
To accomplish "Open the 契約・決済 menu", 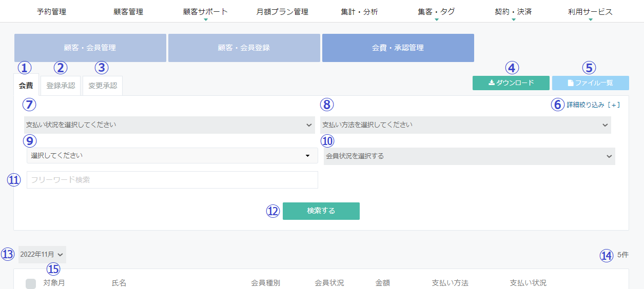I will (513, 12).
